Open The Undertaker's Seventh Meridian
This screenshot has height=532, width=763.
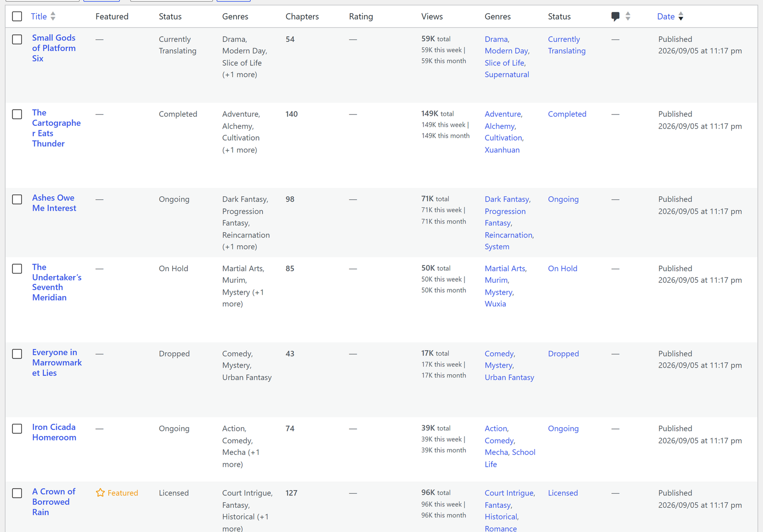(57, 282)
